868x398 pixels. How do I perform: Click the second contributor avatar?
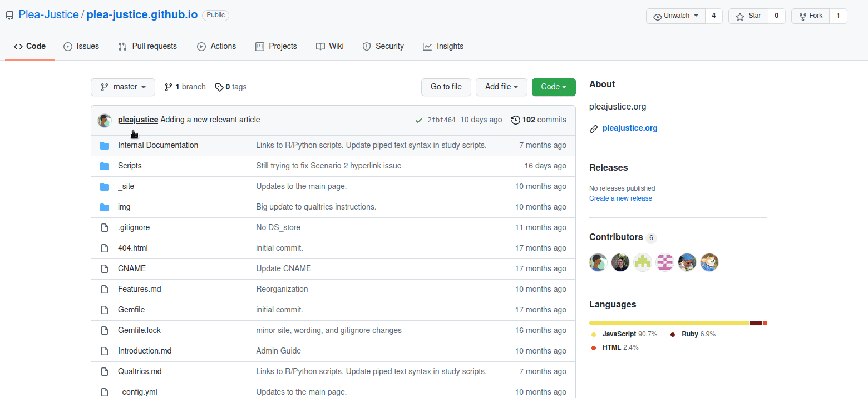pyautogui.click(x=620, y=262)
